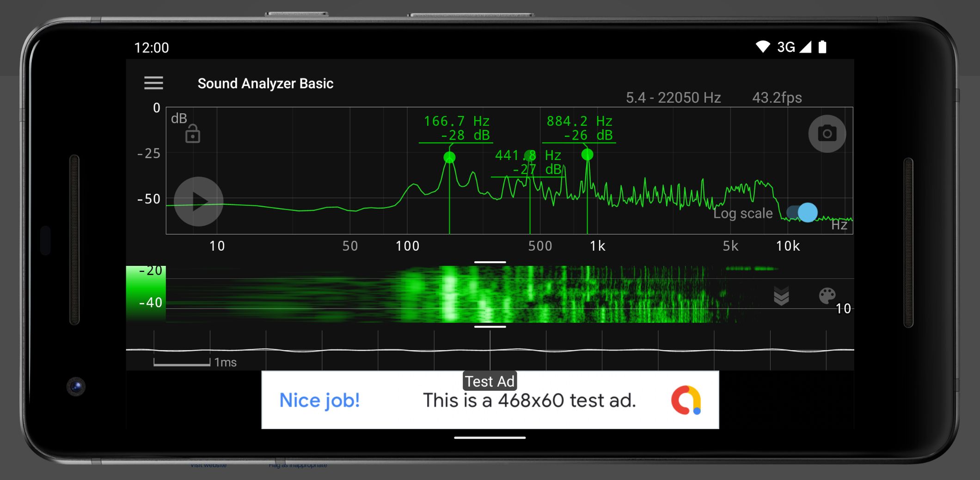Grab the handle between spectrogram and waveform
Screen dimensions: 980x480
coord(490,326)
